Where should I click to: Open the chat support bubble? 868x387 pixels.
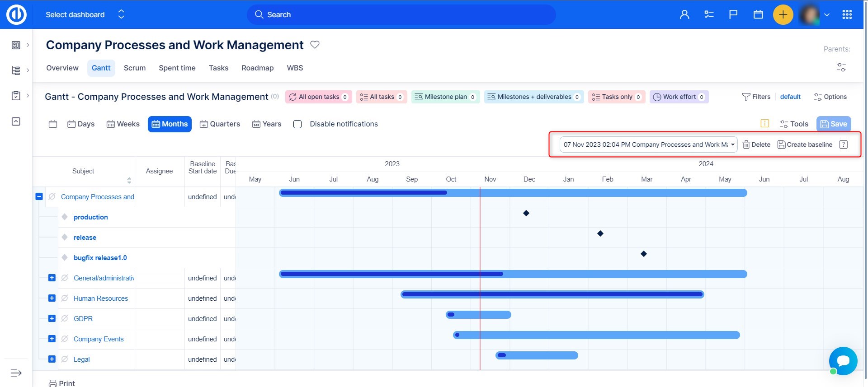coord(843,361)
